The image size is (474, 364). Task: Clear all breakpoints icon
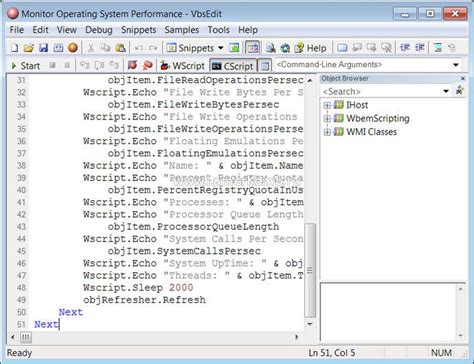click(147, 65)
